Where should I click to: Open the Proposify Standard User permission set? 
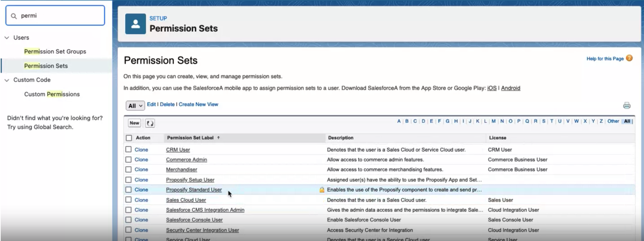coord(194,190)
